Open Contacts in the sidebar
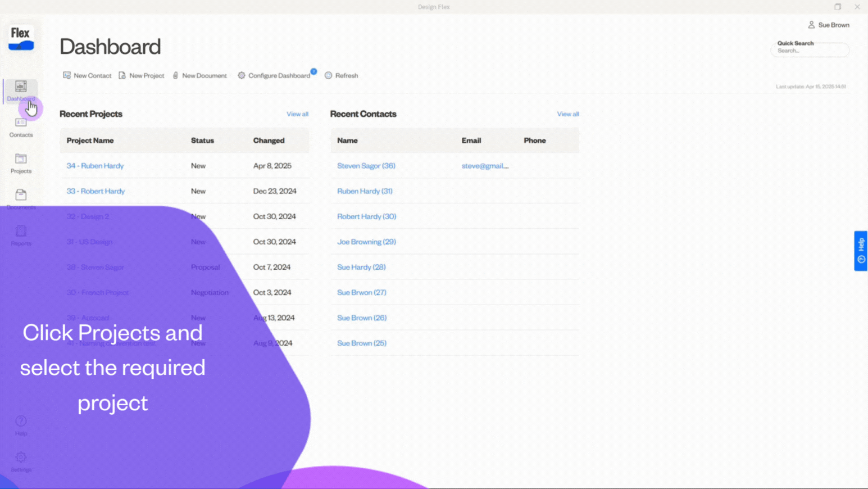This screenshot has width=868, height=489. (21, 128)
